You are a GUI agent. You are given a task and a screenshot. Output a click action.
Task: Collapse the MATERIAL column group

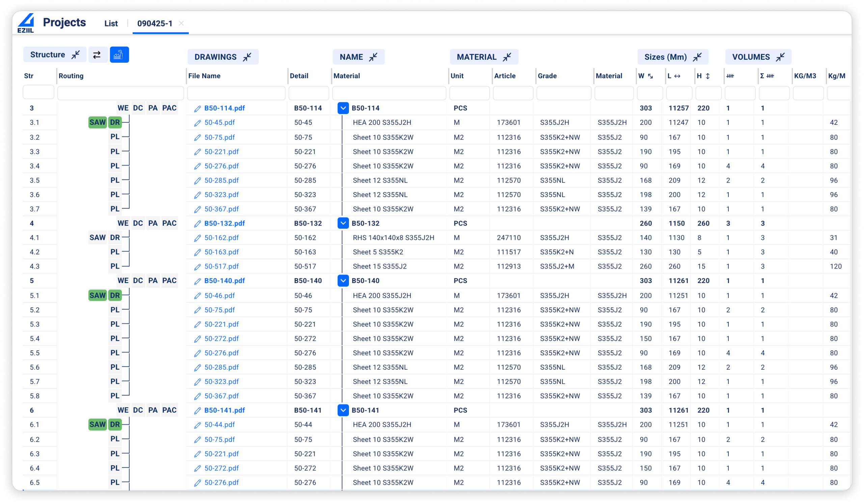pos(507,57)
